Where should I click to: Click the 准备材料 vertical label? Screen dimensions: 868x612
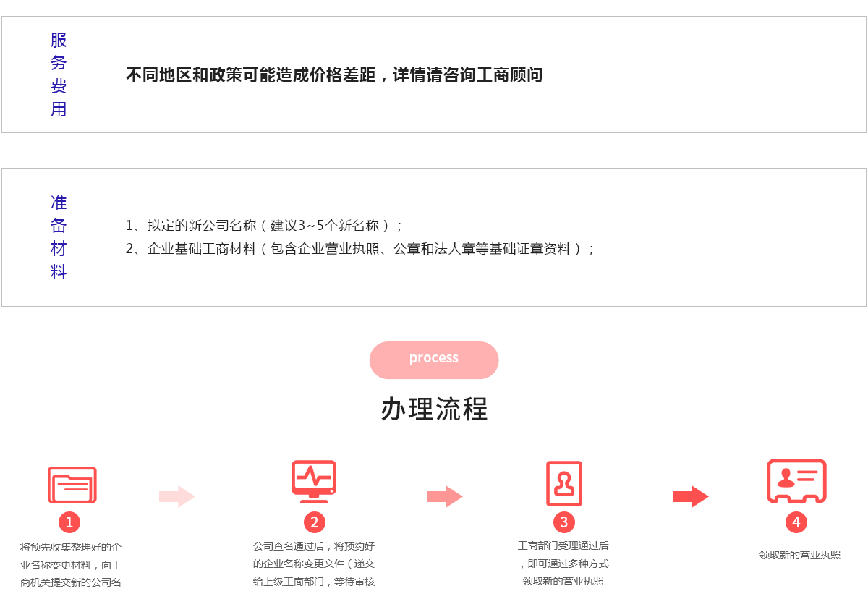click(x=59, y=237)
